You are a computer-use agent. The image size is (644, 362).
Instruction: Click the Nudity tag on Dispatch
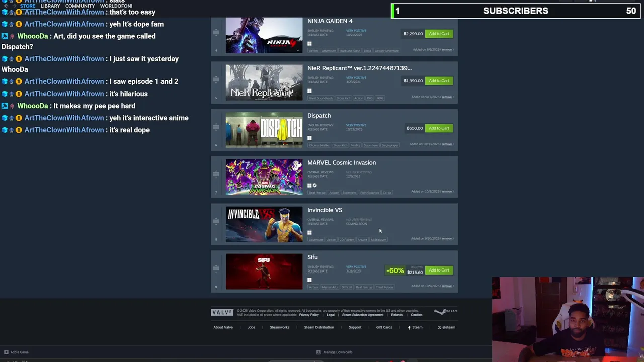[x=356, y=145]
